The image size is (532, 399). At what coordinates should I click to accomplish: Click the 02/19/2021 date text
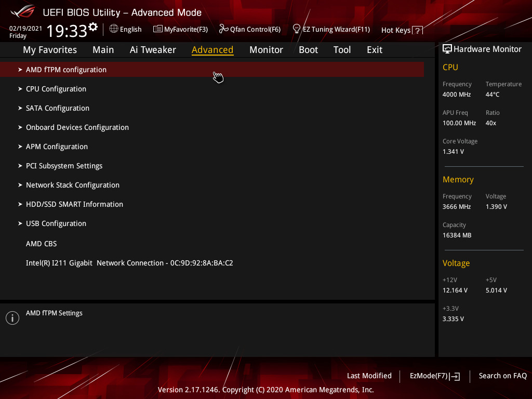click(x=25, y=29)
